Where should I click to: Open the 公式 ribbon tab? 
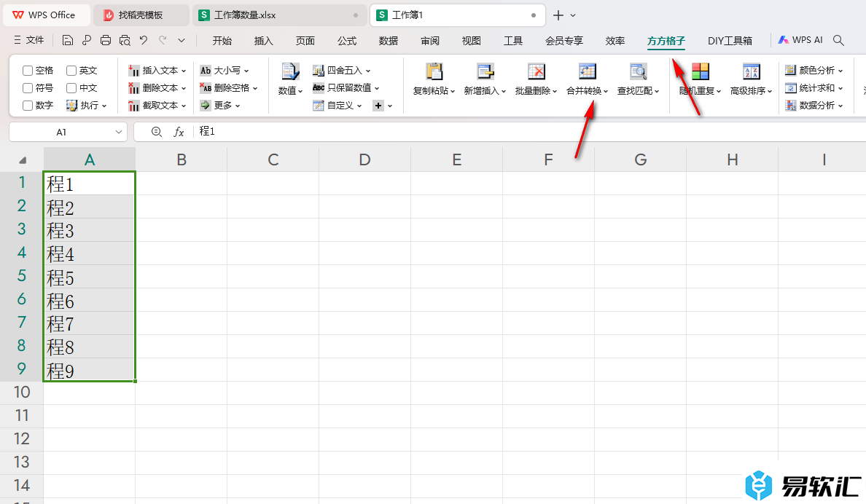(347, 41)
